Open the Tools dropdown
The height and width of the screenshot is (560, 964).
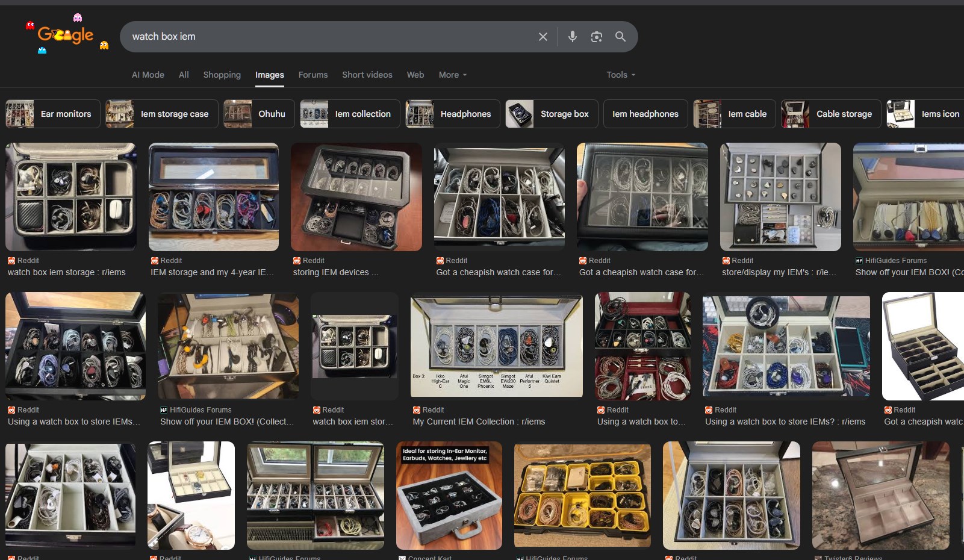pos(621,75)
